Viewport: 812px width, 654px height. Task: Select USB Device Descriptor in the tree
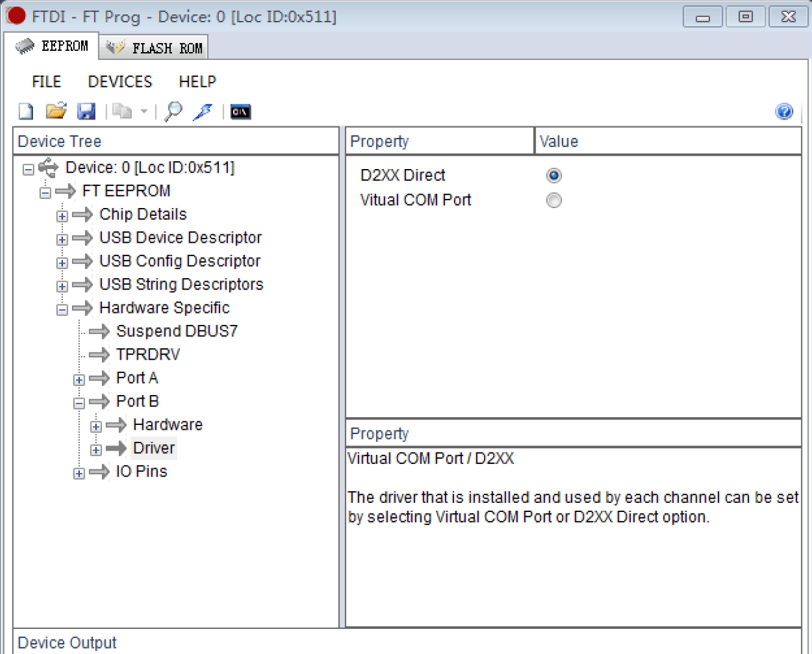click(181, 237)
